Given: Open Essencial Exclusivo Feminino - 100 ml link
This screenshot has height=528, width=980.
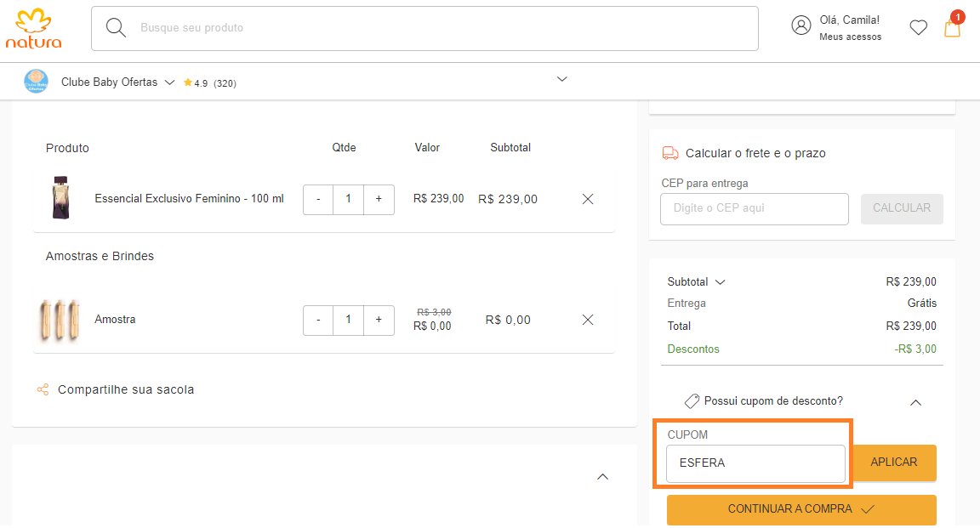Looking at the screenshot, I should coord(190,199).
